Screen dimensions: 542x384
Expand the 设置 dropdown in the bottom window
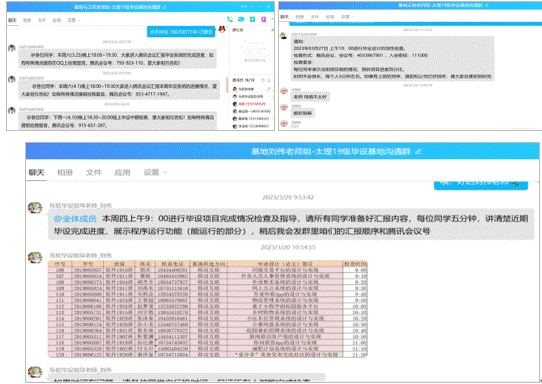[155, 172]
